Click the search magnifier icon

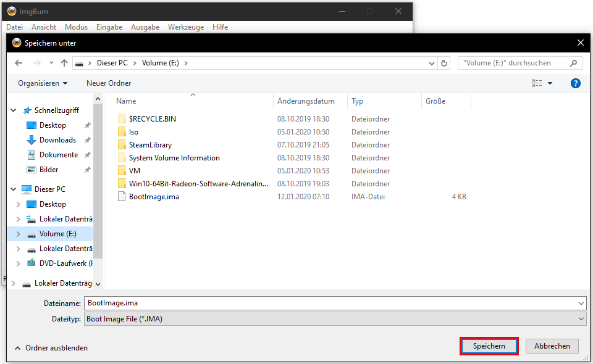(573, 63)
